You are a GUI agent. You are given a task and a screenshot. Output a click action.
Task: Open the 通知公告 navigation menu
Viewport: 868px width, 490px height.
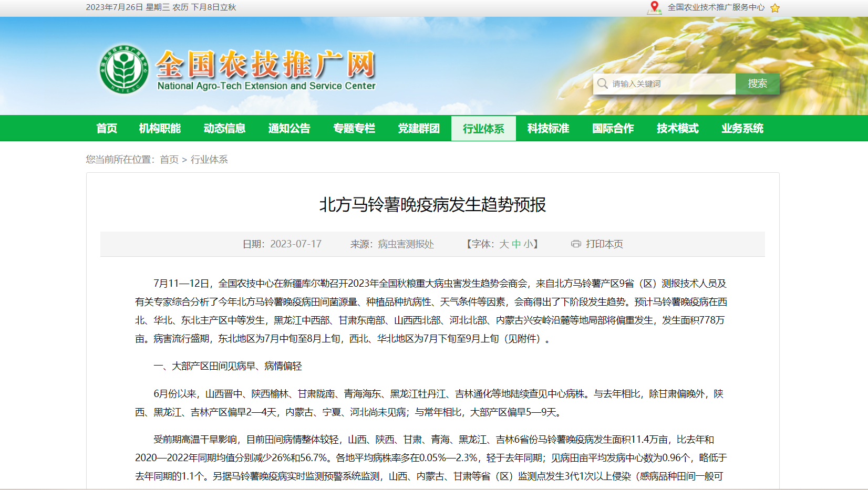(289, 128)
